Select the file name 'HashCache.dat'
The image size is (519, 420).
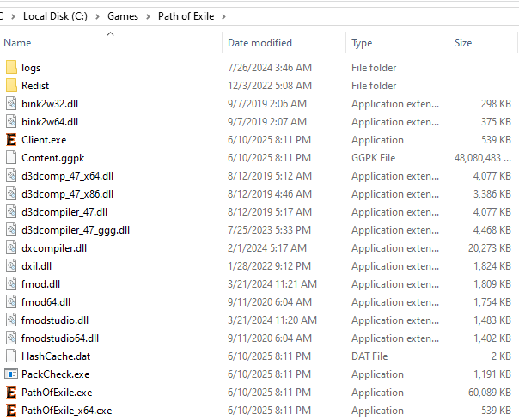coord(56,356)
